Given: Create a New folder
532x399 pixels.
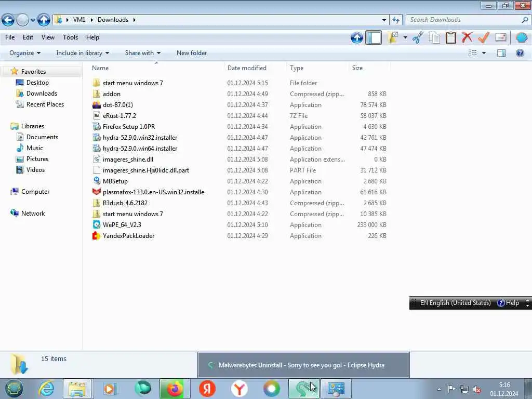Looking at the screenshot, I should point(192,53).
